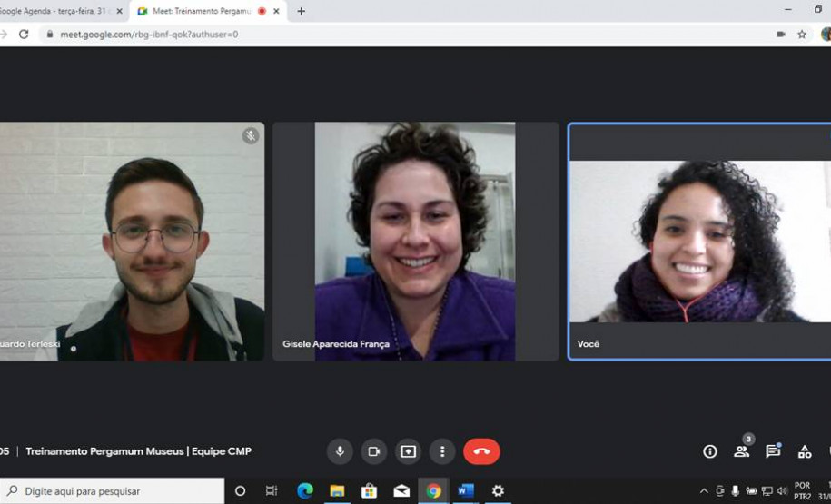Mute the microphone in the call
The height and width of the screenshot is (504, 831).
coord(340,451)
